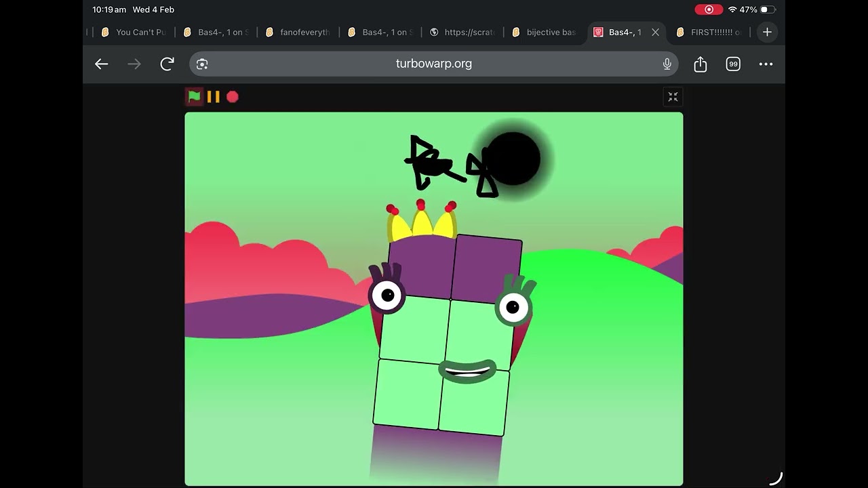Open the share sheet icon

(x=701, y=64)
